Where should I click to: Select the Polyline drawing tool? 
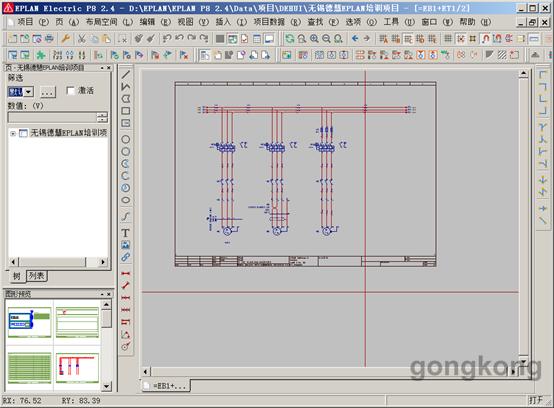126,86
